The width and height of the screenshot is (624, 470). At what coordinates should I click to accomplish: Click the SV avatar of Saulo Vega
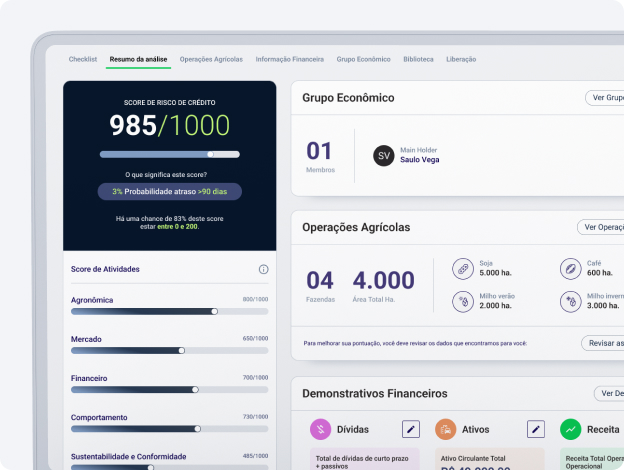[384, 156]
